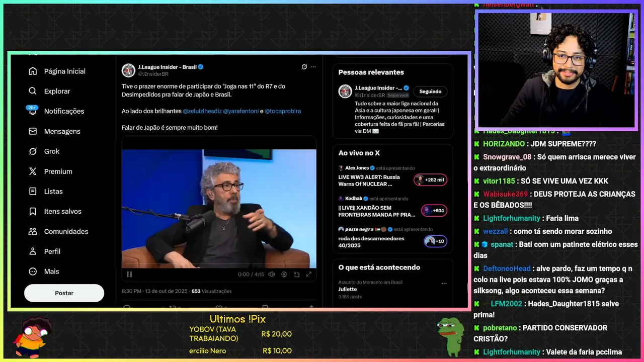
Task: Click chat username HORIZANDO
Action: (x=504, y=144)
